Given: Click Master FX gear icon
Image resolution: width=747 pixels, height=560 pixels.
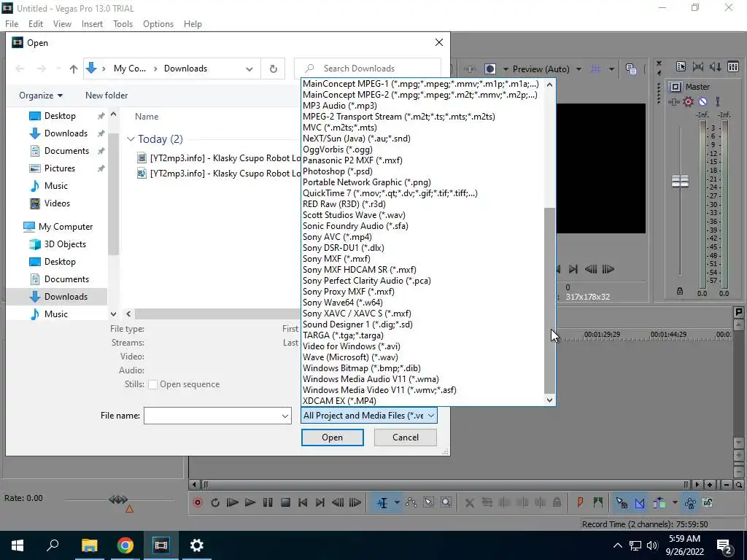Looking at the screenshot, I should pyautogui.click(x=689, y=101).
